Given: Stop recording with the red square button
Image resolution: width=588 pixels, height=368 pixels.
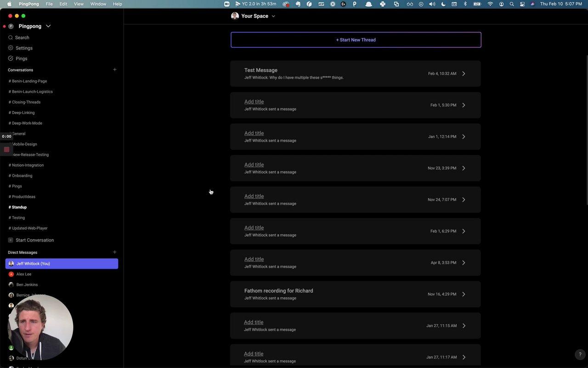Looking at the screenshot, I should tap(6, 149).
